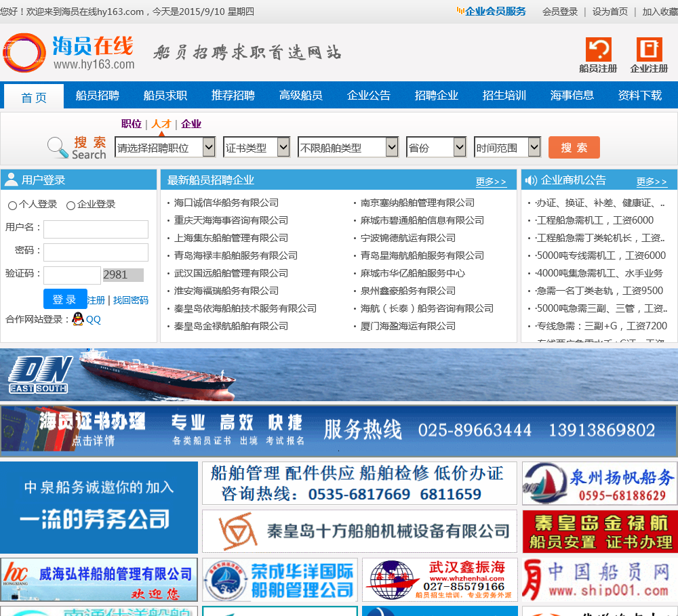Open the 企业公告 nav menu
The height and width of the screenshot is (616, 678).
tap(369, 95)
